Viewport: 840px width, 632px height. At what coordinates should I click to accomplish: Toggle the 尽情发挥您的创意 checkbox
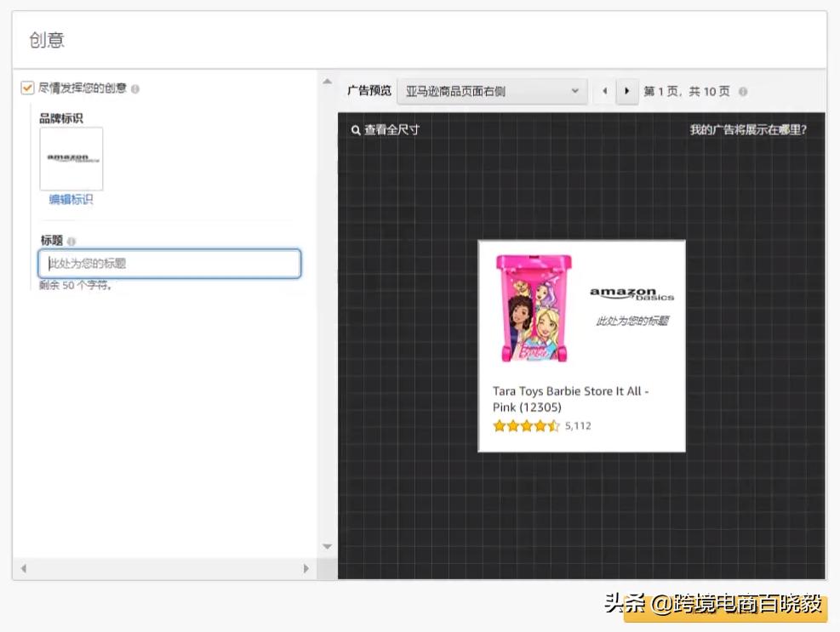[x=27, y=88]
